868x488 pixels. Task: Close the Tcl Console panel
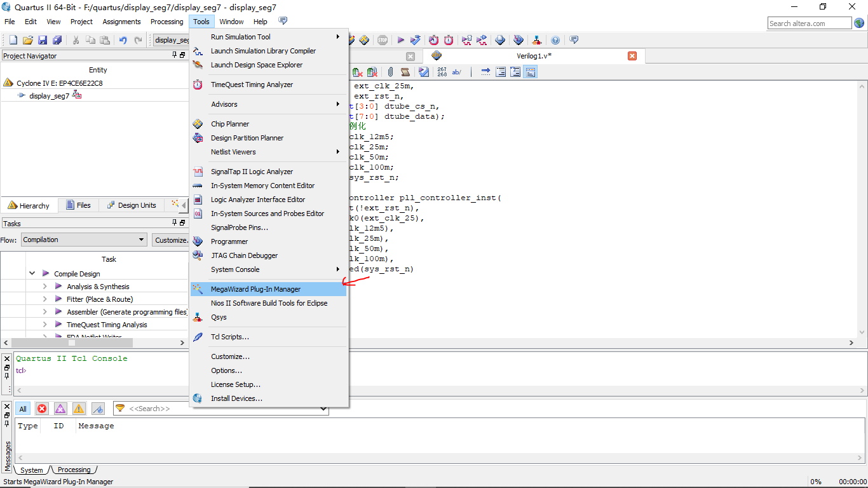7,359
